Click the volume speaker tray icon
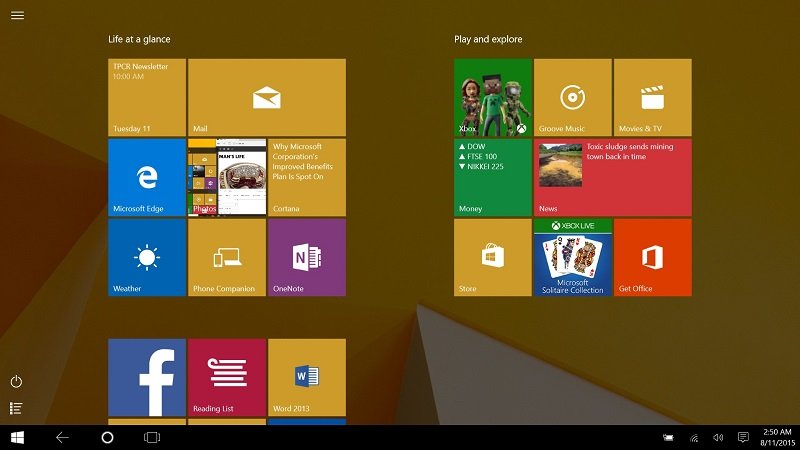This screenshot has height=450, width=800. click(x=718, y=437)
